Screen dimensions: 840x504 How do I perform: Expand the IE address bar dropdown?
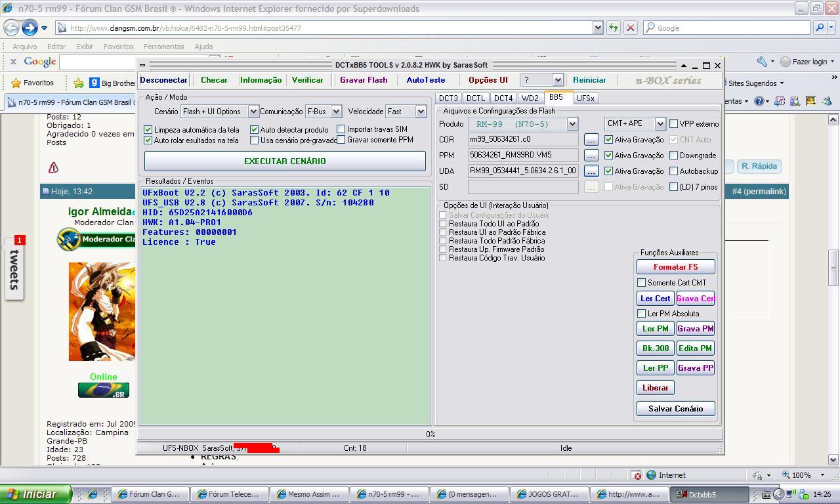point(598,28)
